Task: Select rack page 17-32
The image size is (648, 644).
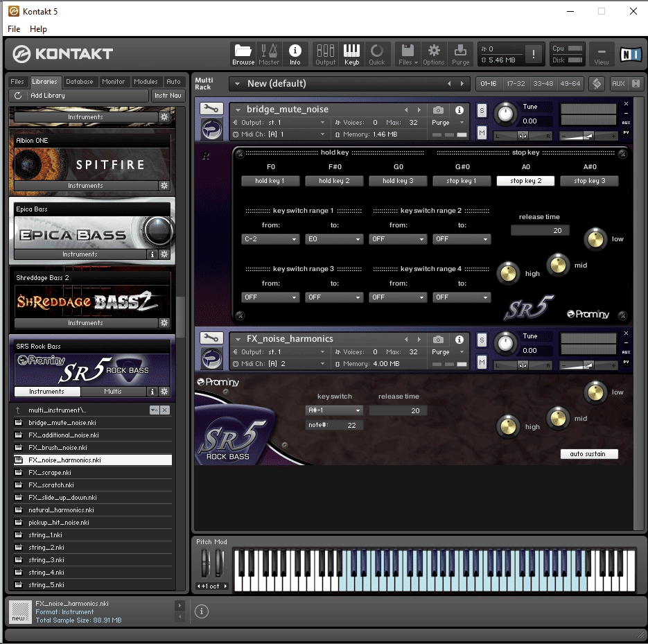Action: click(516, 83)
